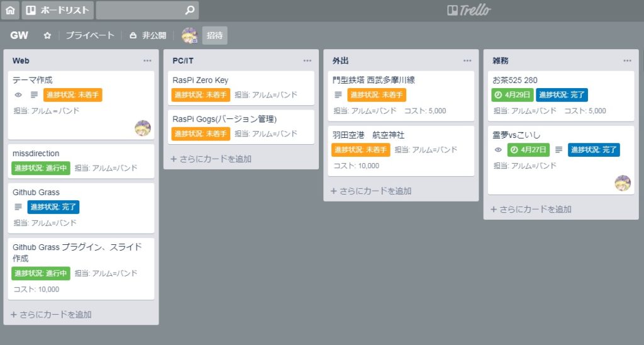Click 完了 badge on お茶525 280 card
644x345 pixels.
tap(562, 95)
